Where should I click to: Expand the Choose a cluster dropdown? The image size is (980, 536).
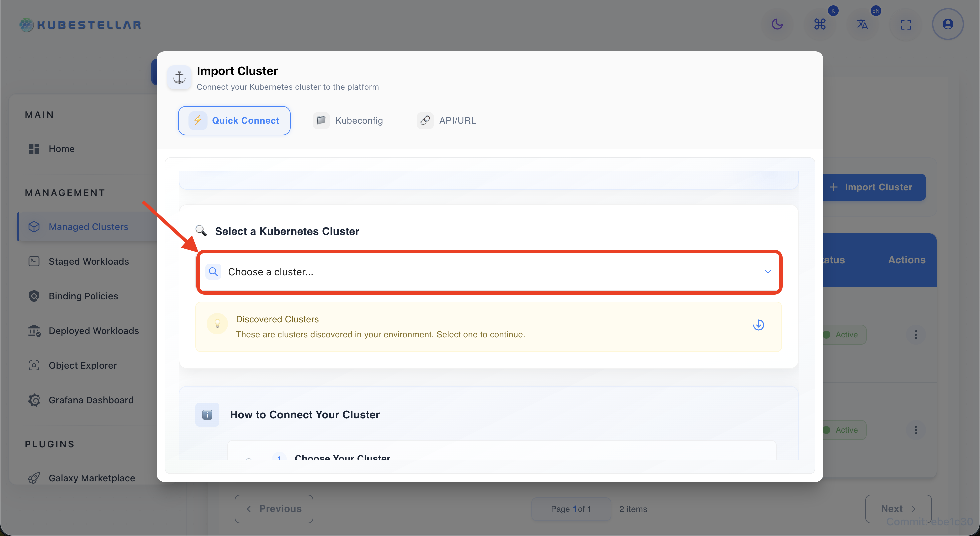click(x=768, y=272)
